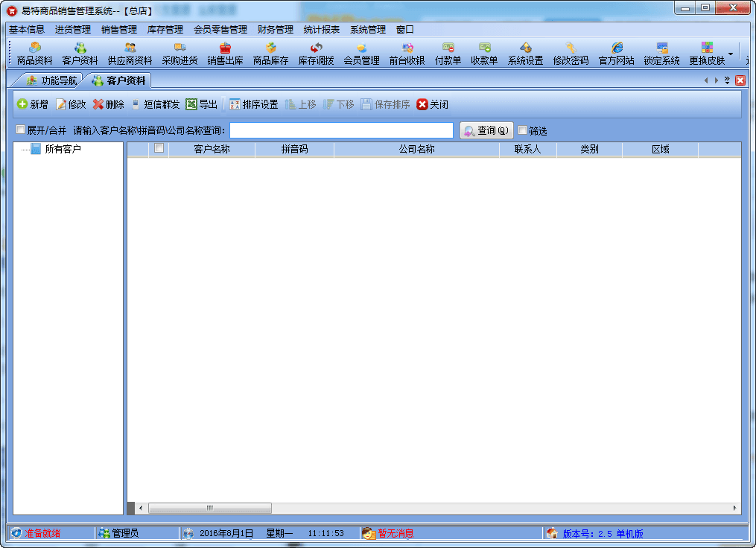756x548 pixels.
Task: Open 客户资料 from the main toolbar
Action: [x=80, y=54]
